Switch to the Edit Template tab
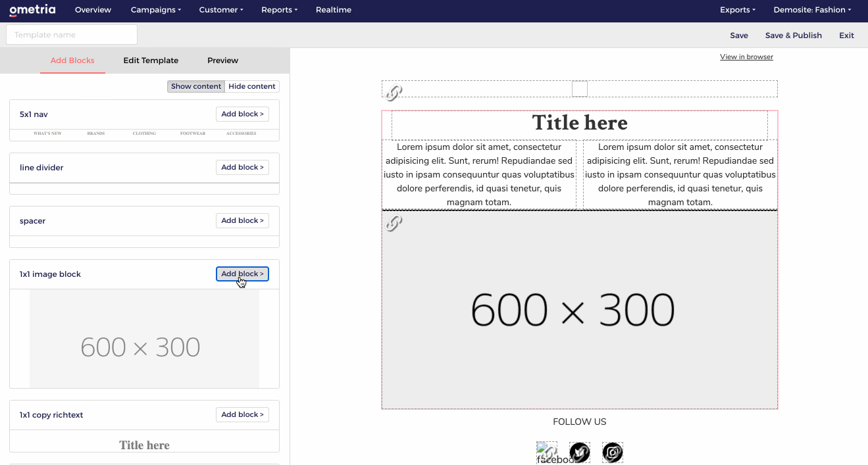868x465 pixels. click(151, 61)
